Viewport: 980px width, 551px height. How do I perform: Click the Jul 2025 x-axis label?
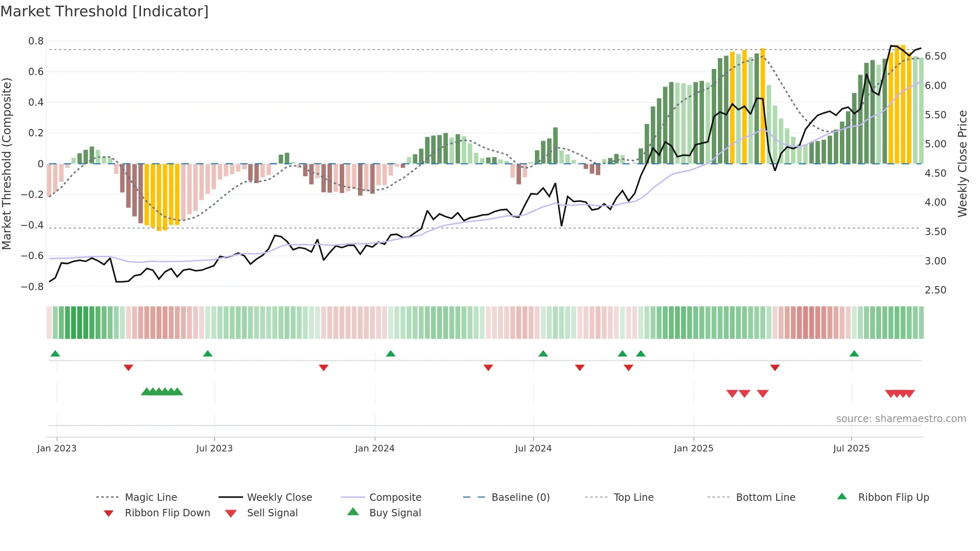(x=851, y=448)
